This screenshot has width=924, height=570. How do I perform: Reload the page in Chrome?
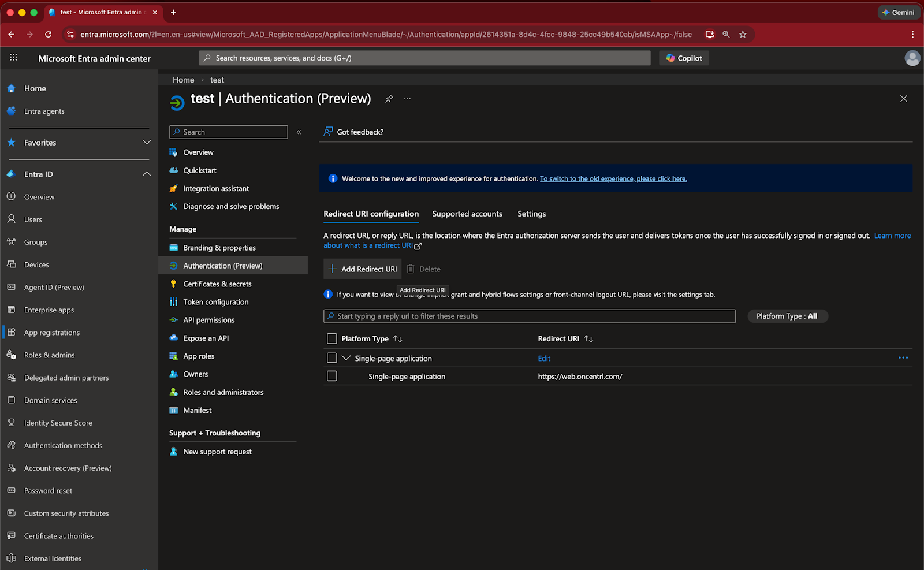(49, 35)
